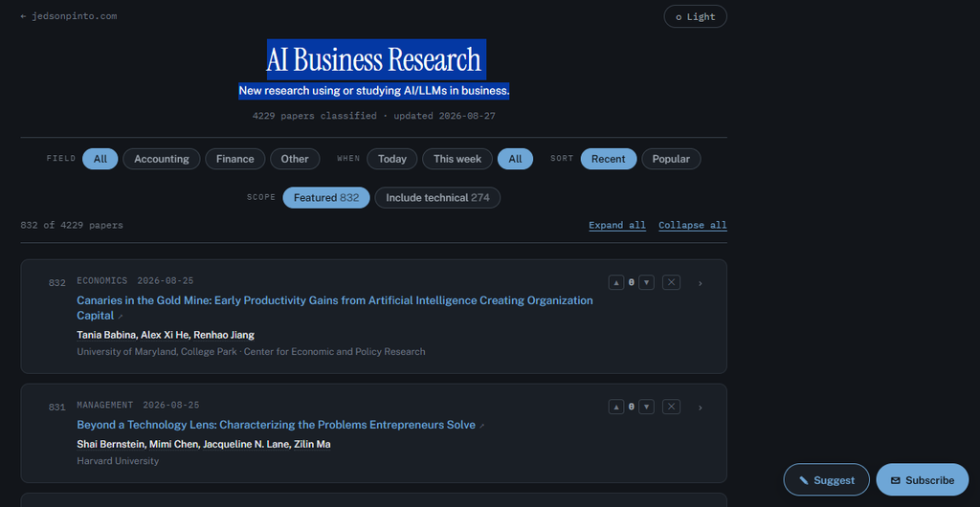Click the vote count on paper 831
Screen dimensions: 980x507
[x=632, y=407]
